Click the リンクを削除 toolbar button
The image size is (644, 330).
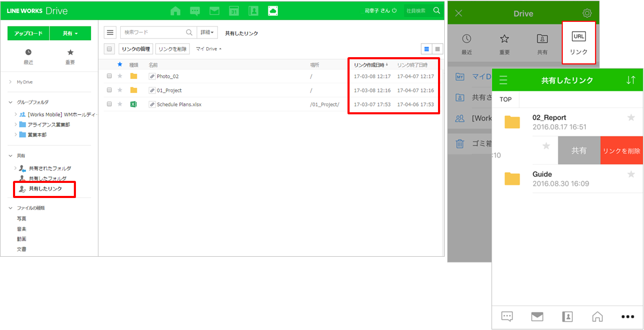click(172, 49)
